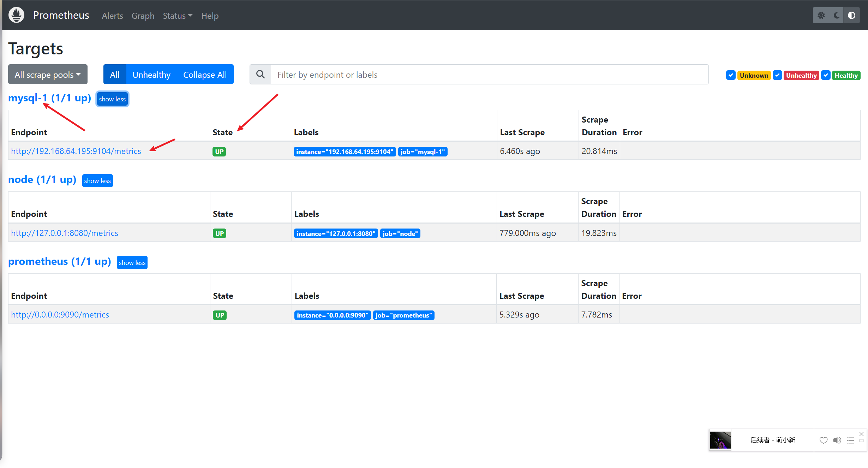Like the song with heart icon
This screenshot has height=468, width=868.
click(x=823, y=440)
